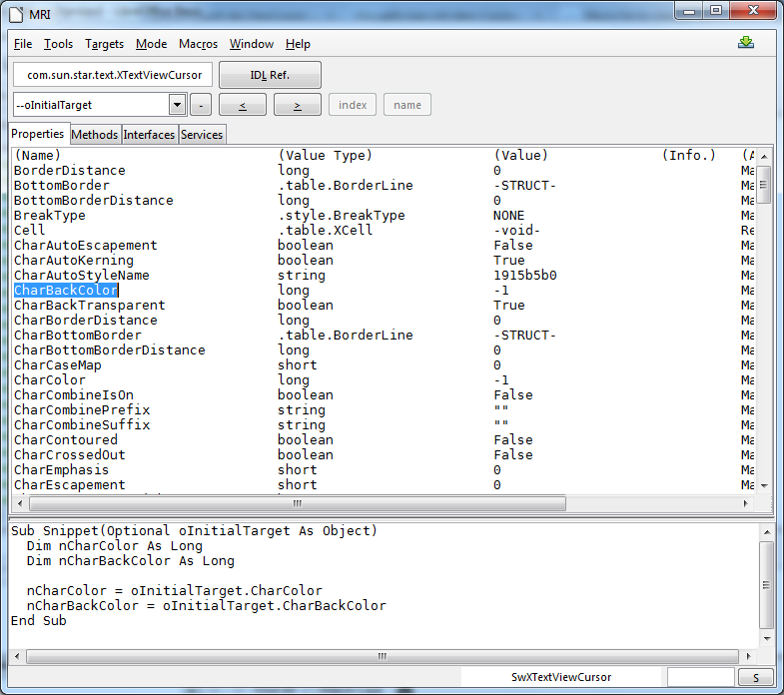Select the CharCrossedOut property name
Screen dimensions: 784x695
coord(70,455)
